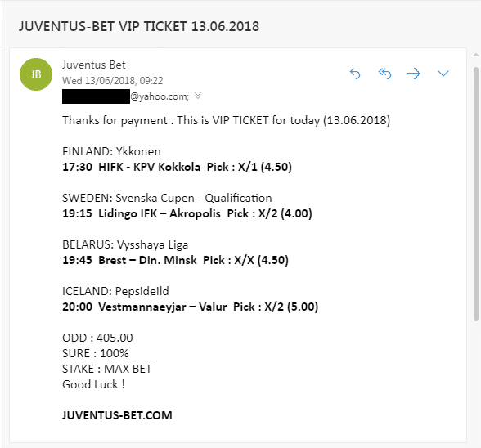The width and height of the screenshot is (481, 448).
Task: Open the more actions chevron menu
Action: pos(443,74)
